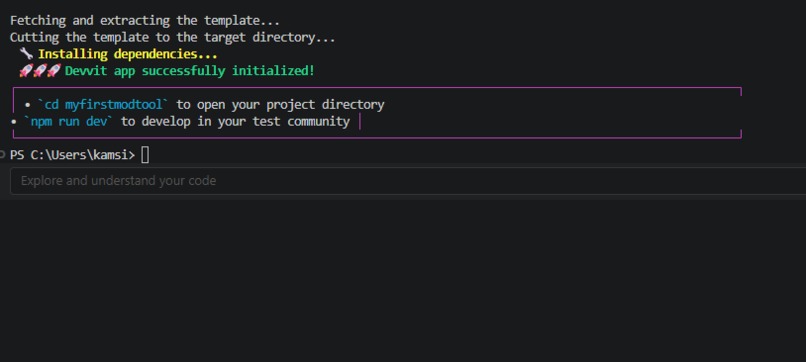The image size is (806, 362).
Task: Click 'Fetching and extracting the template...' line
Action: (x=144, y=21)
